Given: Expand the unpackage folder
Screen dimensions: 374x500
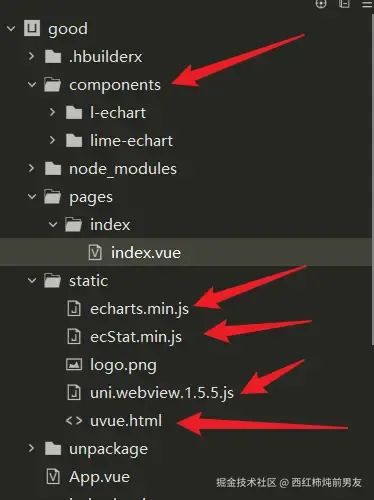Looking at the screenshot, I should tap(31, 448).
